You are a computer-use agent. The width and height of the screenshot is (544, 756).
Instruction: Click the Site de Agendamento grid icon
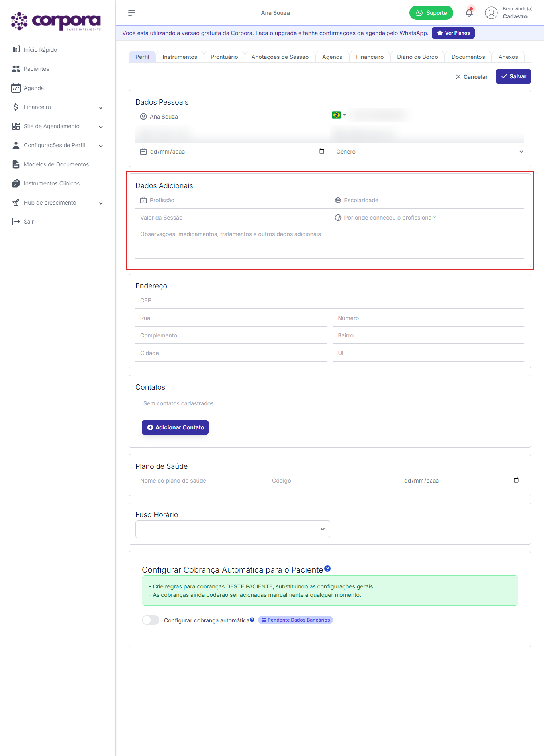(16, 126)
